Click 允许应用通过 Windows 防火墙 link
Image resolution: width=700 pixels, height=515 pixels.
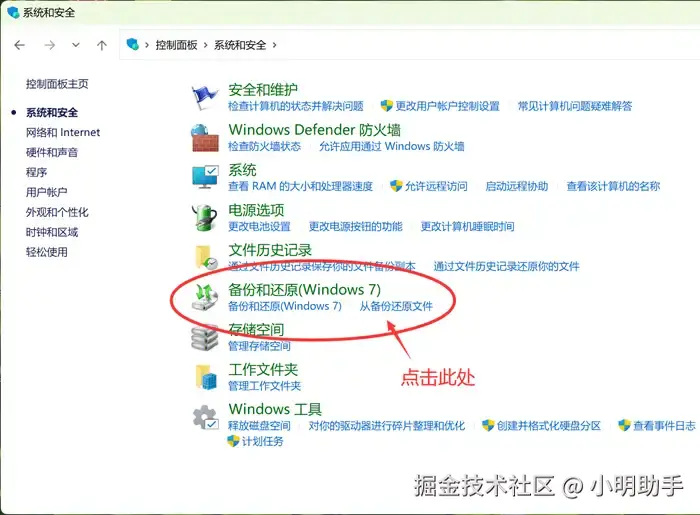tap(392, 146)
